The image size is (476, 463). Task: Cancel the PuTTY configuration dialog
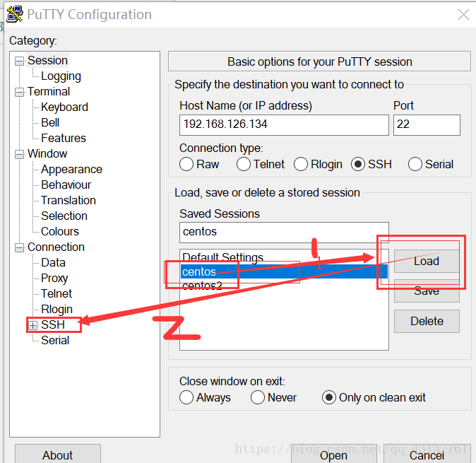427,455
